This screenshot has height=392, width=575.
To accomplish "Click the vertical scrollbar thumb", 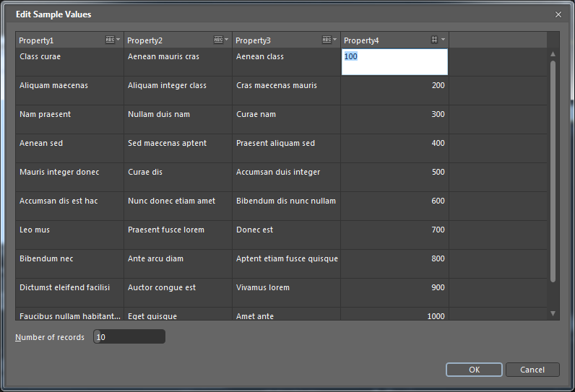I will pos(553,171).
